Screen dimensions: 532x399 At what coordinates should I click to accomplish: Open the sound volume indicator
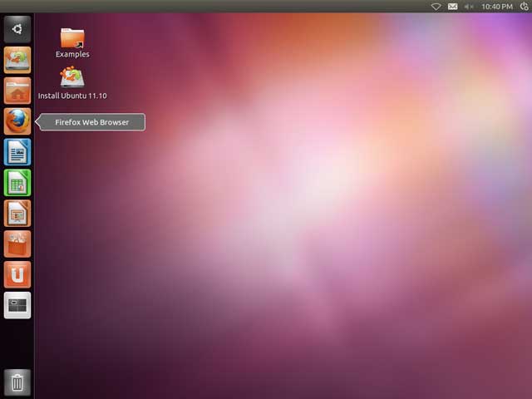pyautogui.click(x=469, y=7)
